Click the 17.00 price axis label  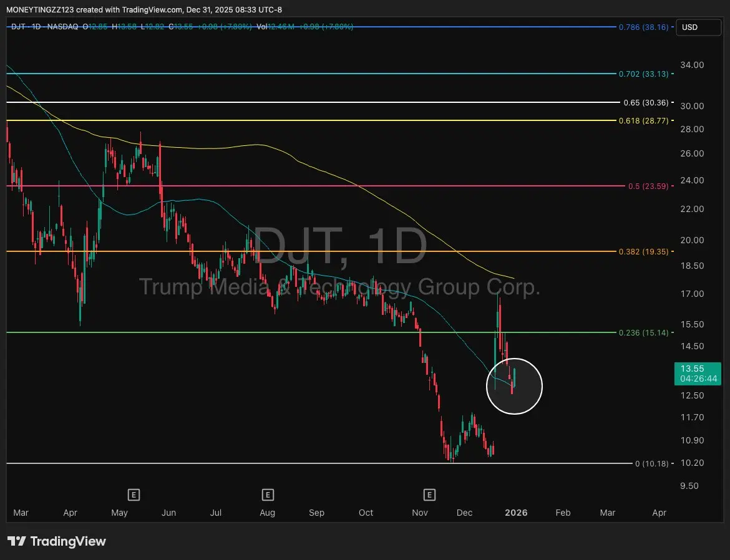pos(692,294)
